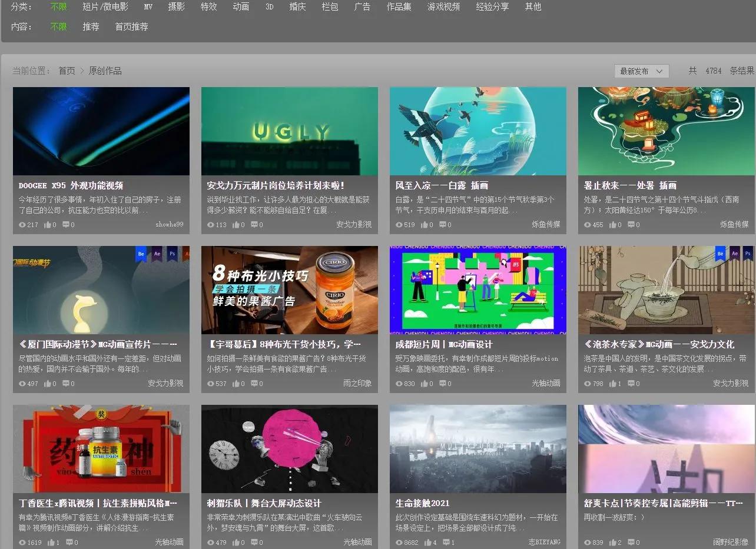Open comments via bubble icon on 成都短片周 card
This screenshot has width=756, height=549.
(443, 383)
